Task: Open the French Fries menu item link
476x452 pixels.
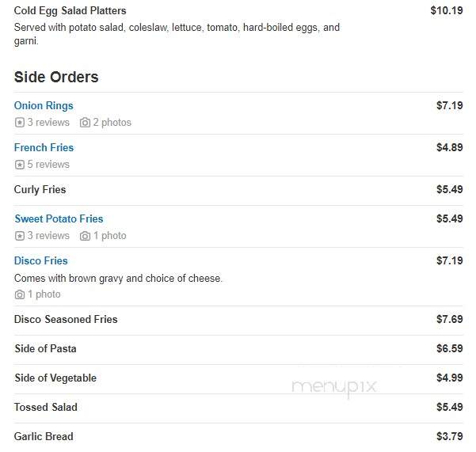Action: tap(44, 147)
